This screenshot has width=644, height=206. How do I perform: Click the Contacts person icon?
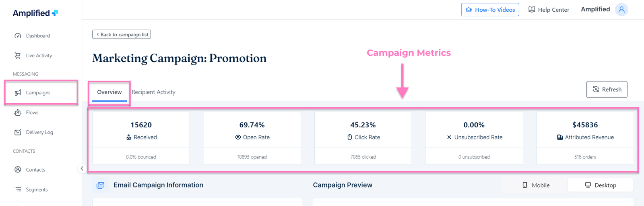(18, 170)
